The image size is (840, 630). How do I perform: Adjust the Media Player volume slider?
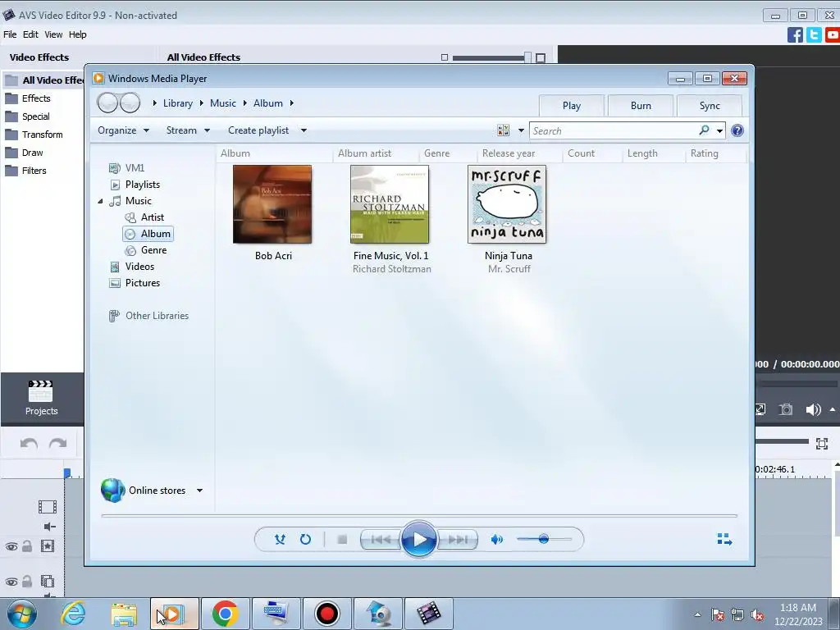(x=544, y=539)
